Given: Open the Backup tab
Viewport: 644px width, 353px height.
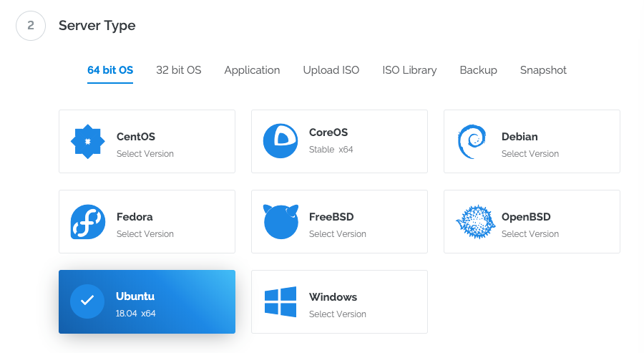Looking at the screenshot, I should click(478, 70).
